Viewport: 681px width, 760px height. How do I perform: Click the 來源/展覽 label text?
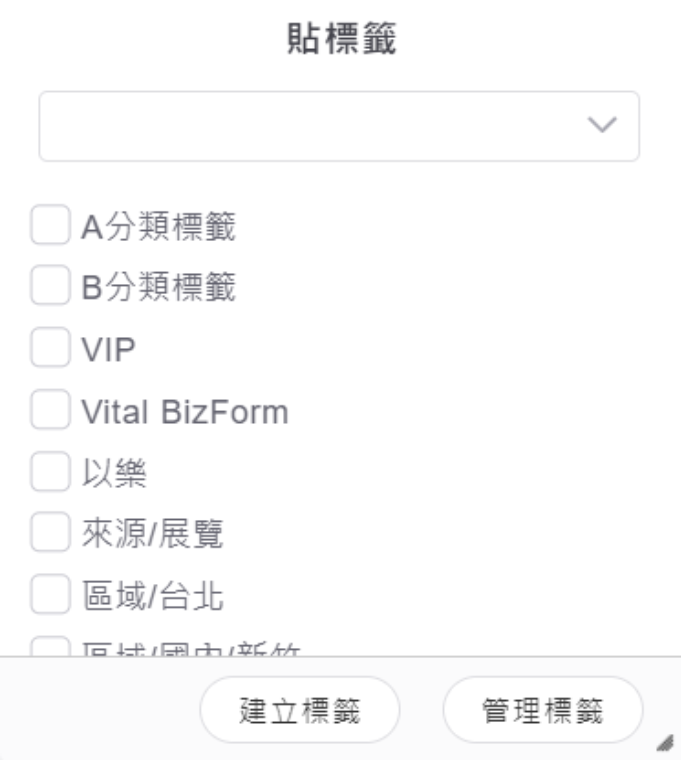point(152,536)
